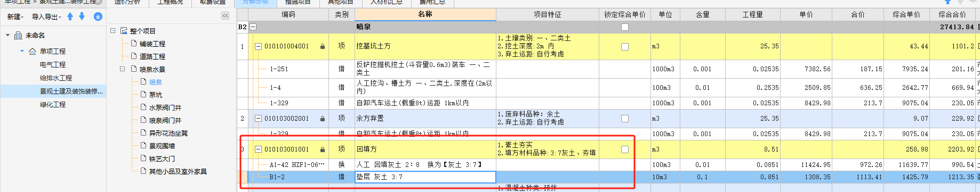Click the 人工挖沟、槽土方 name cell

[425, 88]
